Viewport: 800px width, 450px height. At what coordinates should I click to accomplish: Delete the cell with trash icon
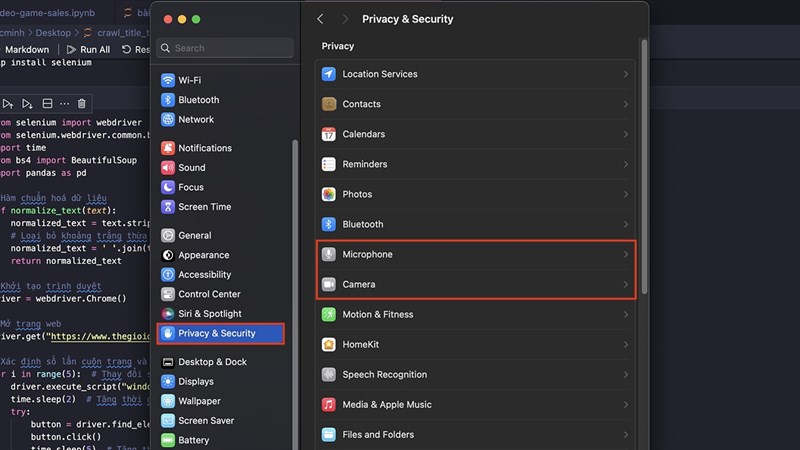[x=82, y=104]
